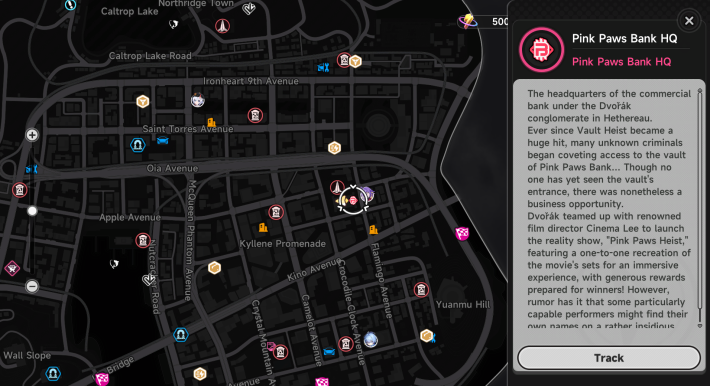The width and height of the screenshot is (710, 386).
Task: Close the Pink Paws Bank HQ panel
Action: [689, 21]
